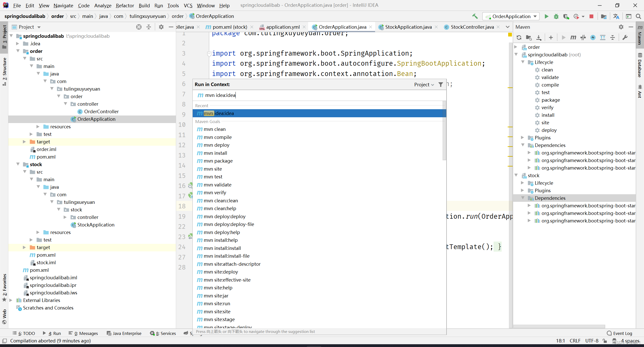Screen dimensions: 644x347
Task: Open Project panel gear settings
Action: [161, 27]
